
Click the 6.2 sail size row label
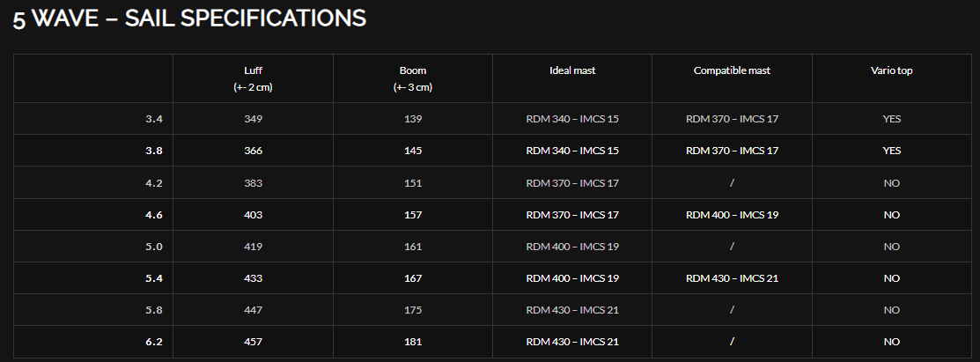coord(154,342)
